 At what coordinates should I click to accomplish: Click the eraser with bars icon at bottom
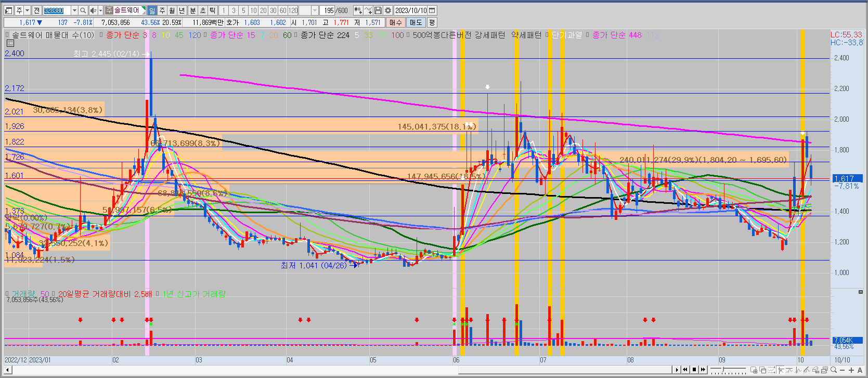815,370
